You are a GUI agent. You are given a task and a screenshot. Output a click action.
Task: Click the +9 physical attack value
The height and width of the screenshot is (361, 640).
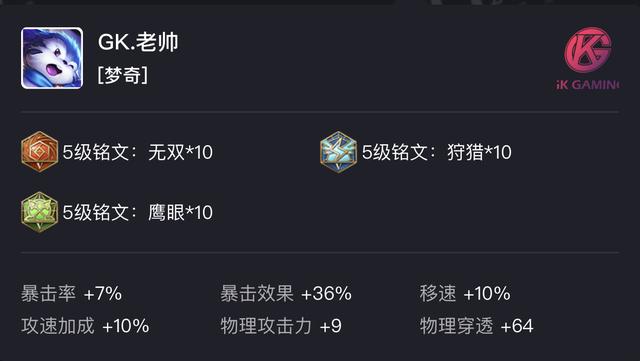coord(331,326)
